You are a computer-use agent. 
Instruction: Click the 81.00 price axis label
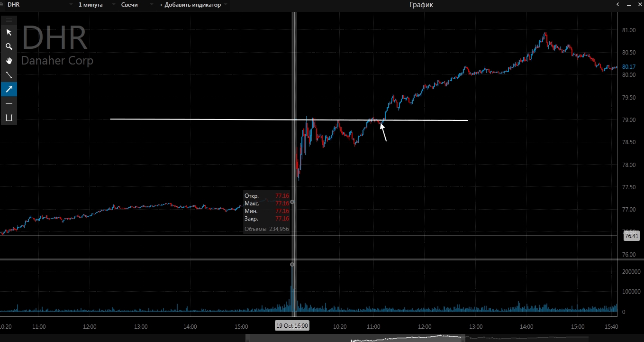(628, 30)
